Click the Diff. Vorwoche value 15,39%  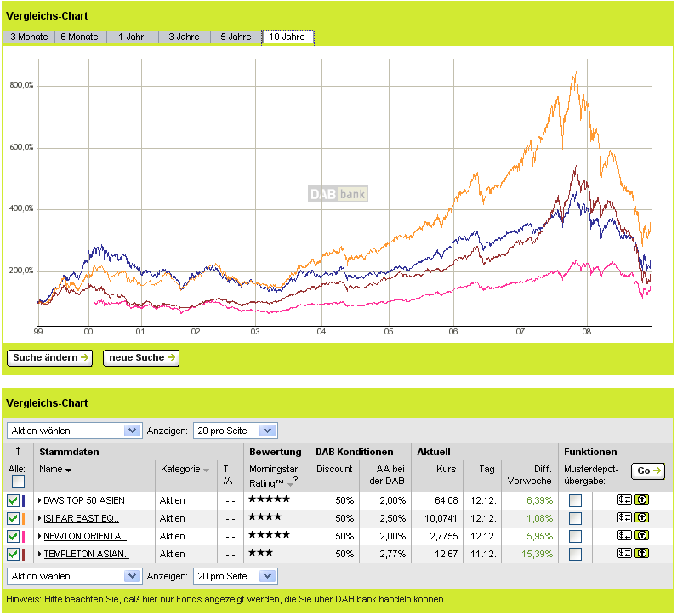[539, 556]
